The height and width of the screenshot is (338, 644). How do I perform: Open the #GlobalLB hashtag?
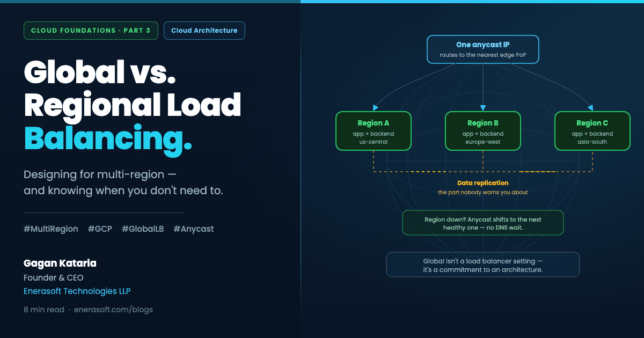pos(143,229)
